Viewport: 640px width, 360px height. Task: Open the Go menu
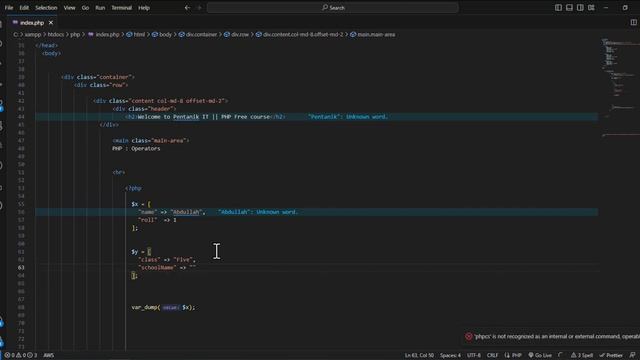[85, 7]
